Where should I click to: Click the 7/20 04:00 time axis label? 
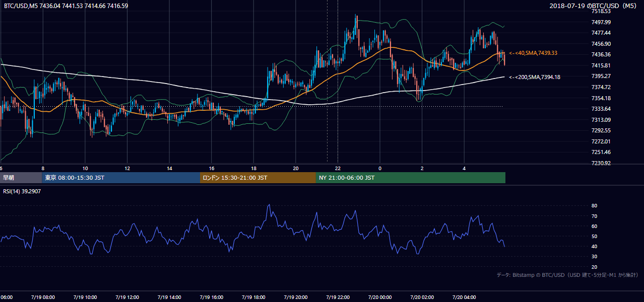click(464, 297)
